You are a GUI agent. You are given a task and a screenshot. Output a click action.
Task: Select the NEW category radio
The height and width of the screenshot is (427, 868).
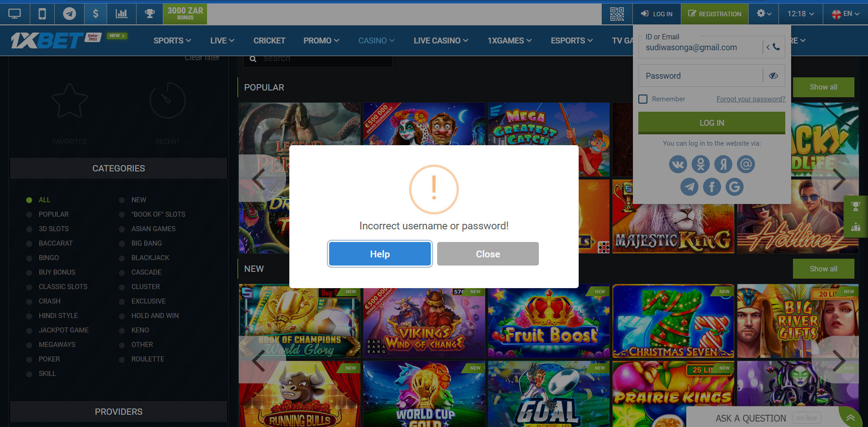(x=122, y=200)
